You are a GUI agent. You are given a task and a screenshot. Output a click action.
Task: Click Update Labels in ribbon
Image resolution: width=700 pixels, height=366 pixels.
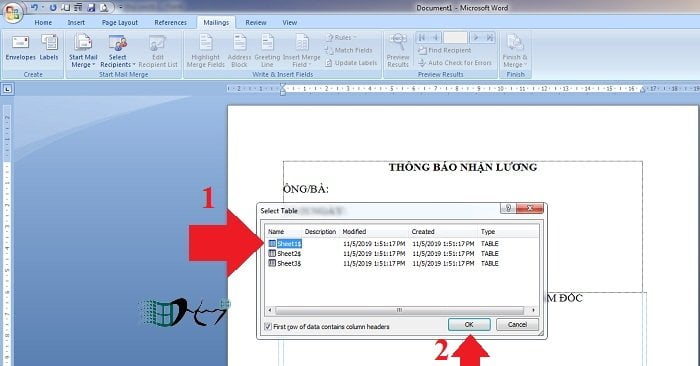[351, 63]
